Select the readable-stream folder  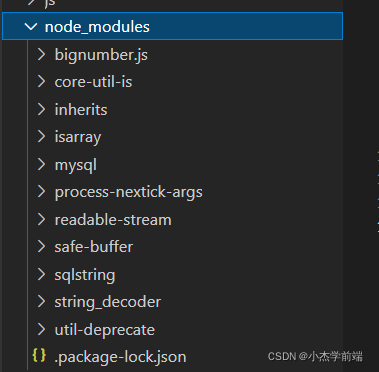113,220
